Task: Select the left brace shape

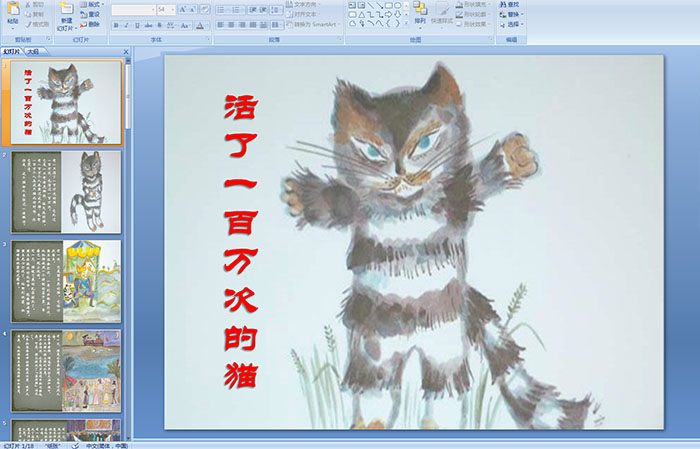Action: click(388, 23)
